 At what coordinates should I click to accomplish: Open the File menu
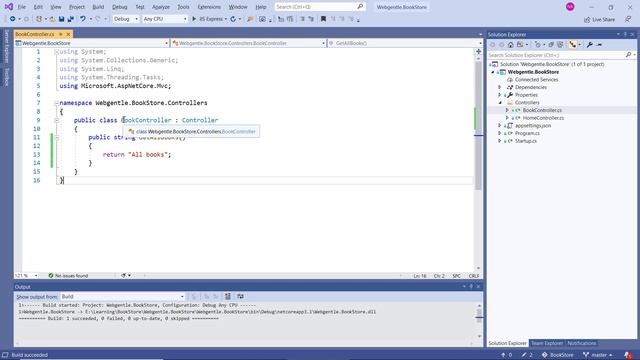tap(22, 7)
